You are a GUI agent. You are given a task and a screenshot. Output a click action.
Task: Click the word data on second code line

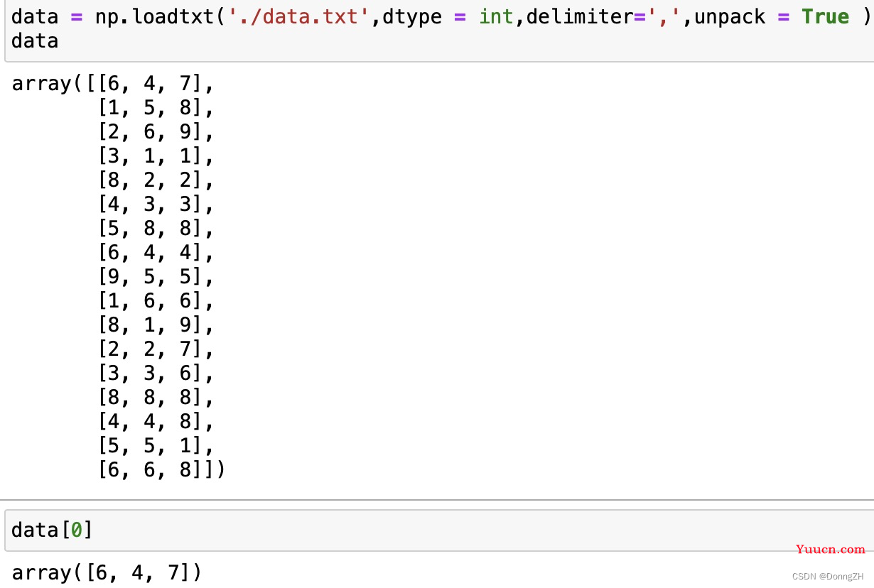tap(35, 41)
